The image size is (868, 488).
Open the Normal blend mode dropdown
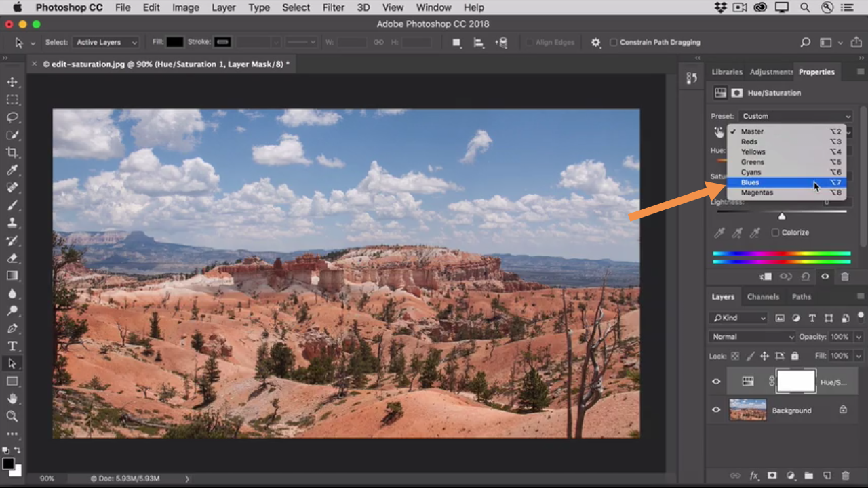coord(752,337)
